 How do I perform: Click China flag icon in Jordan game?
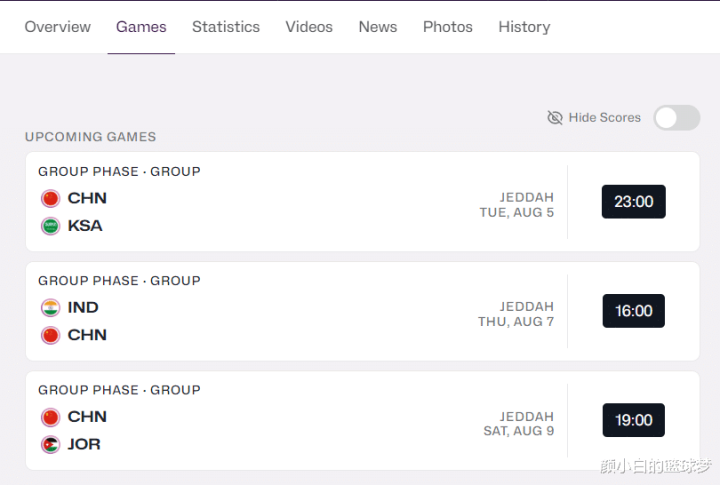click(x=50, y=417)
